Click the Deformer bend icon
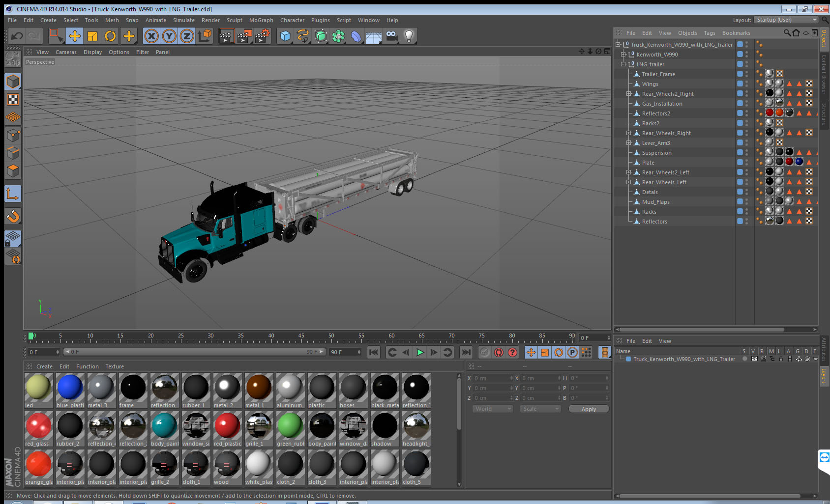This screenshot has width=830, height=504. (356, 36)
